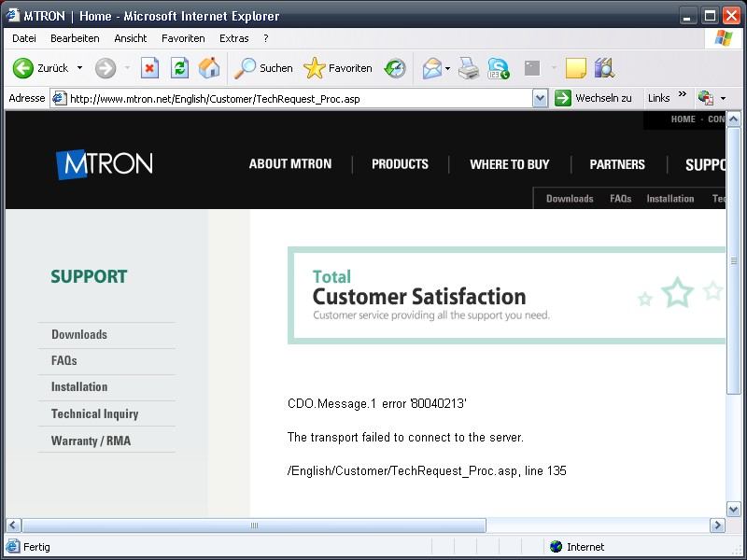Open the Datei menu
This screenshot has height=560, width=747.
point(24,38)
